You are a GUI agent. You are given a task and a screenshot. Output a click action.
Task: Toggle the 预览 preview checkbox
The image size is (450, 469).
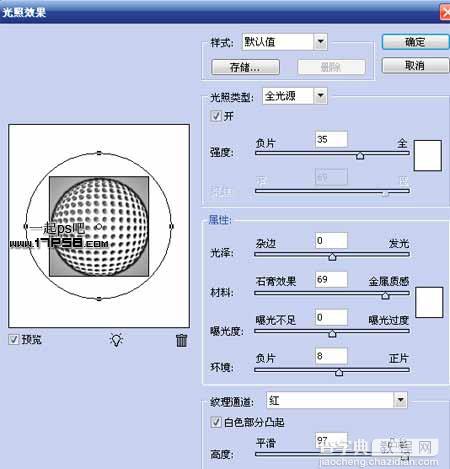point(14,339)
